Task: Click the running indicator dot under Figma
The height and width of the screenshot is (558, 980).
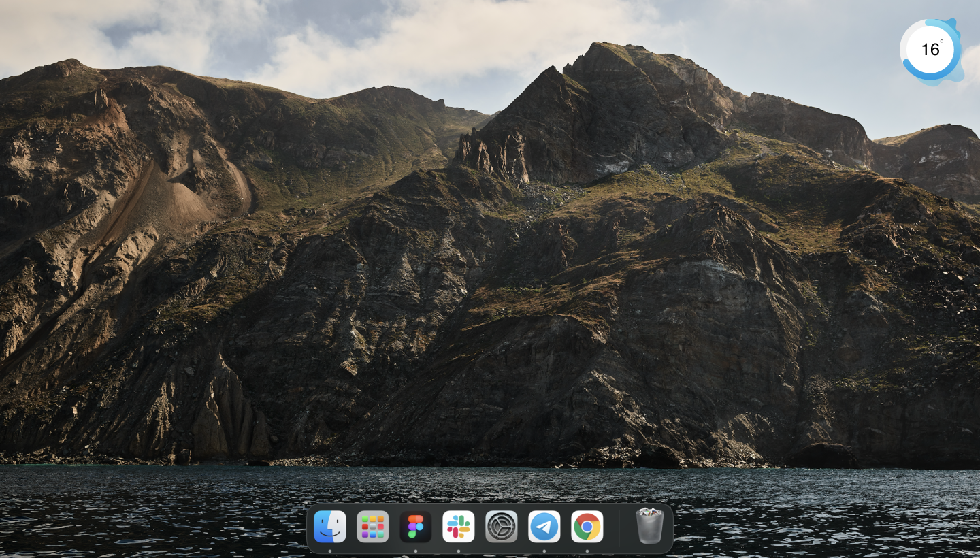Action: pyautogui.click(x=416, y=551)
